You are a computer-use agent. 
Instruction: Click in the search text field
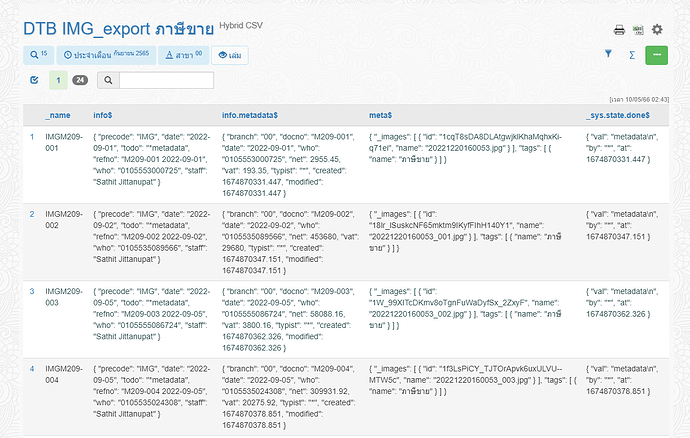point(166,80)
